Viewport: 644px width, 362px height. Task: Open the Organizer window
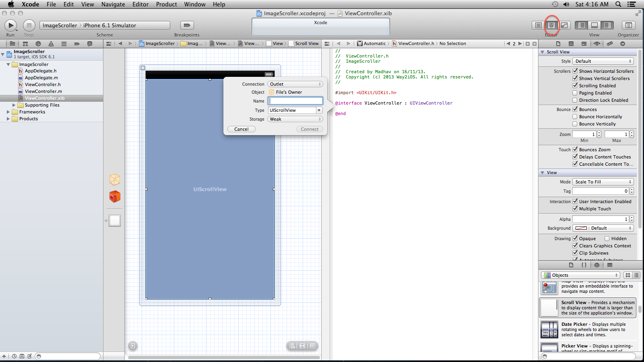(628, 25)
